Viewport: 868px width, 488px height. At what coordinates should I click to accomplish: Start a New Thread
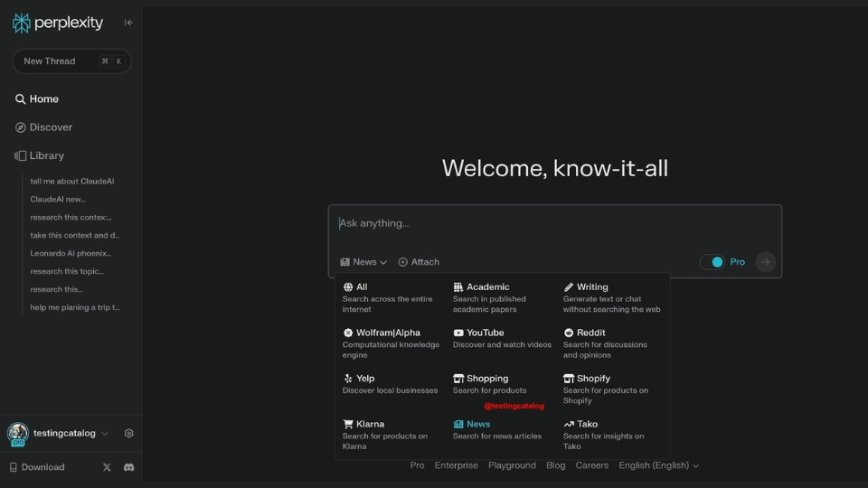click(x=72, y=61)
